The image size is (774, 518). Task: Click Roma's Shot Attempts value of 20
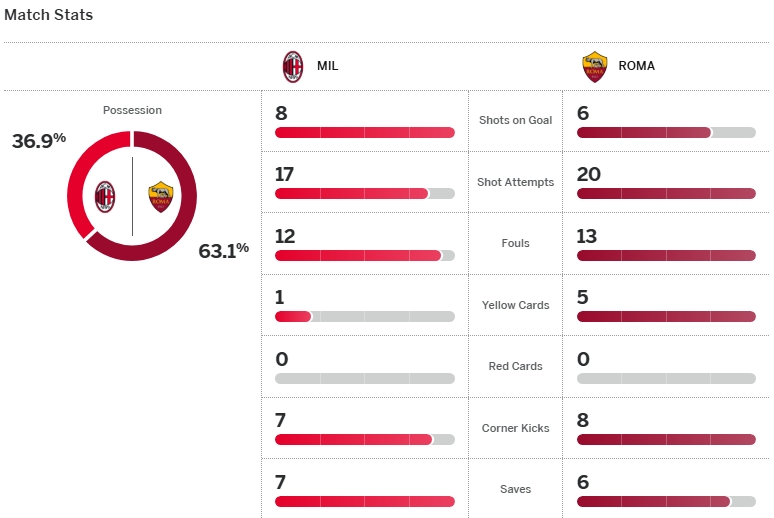pos(589,175)
